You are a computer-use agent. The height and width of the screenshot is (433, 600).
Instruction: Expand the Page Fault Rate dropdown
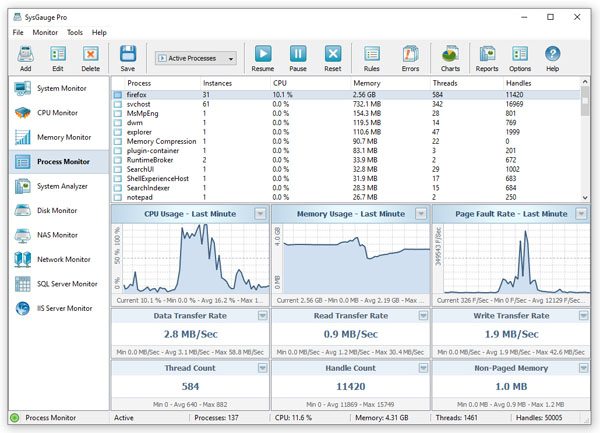pyautogui.click(x=581, y=213)
